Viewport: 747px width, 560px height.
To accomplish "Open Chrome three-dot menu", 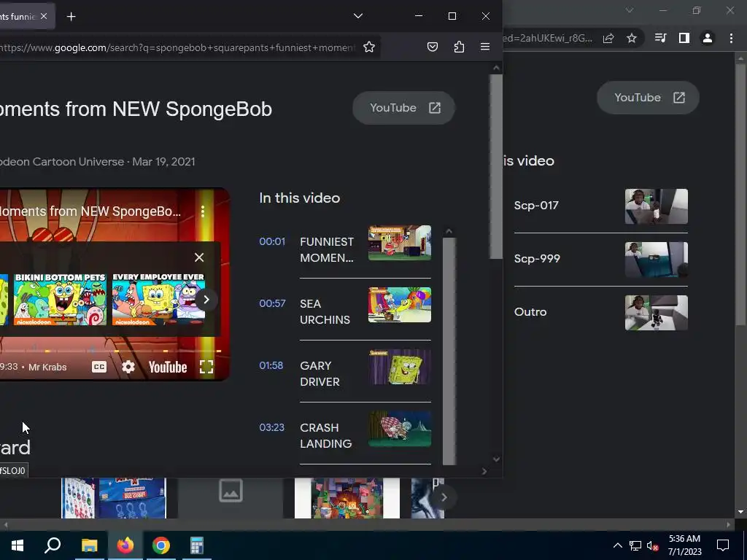I will tap(731, 38).
